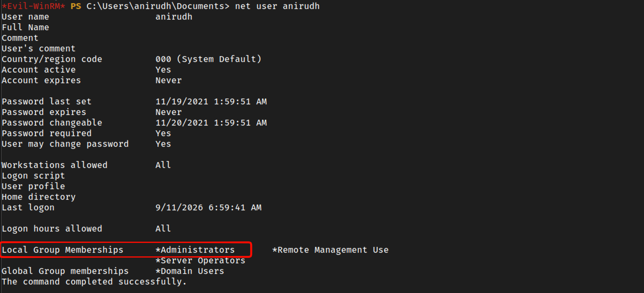Click the 'User may change password' label
Image resolution: width=644 pixels, height=293 pixels.
click(65, 144)
